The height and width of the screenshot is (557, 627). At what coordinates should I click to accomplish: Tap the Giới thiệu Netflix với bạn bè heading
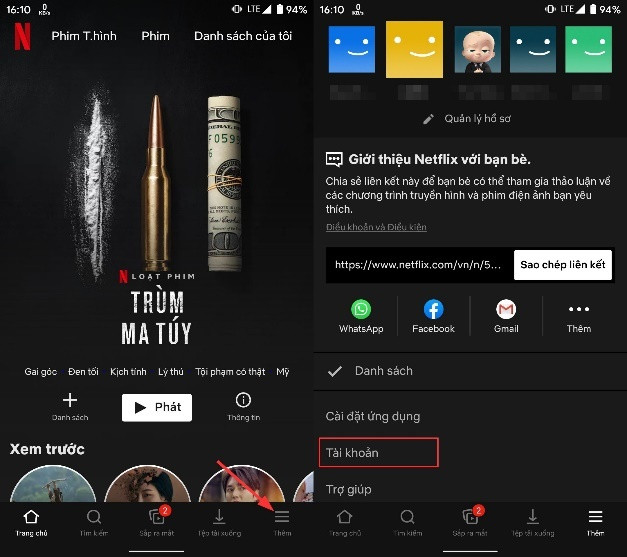click(x=439, y=160)
